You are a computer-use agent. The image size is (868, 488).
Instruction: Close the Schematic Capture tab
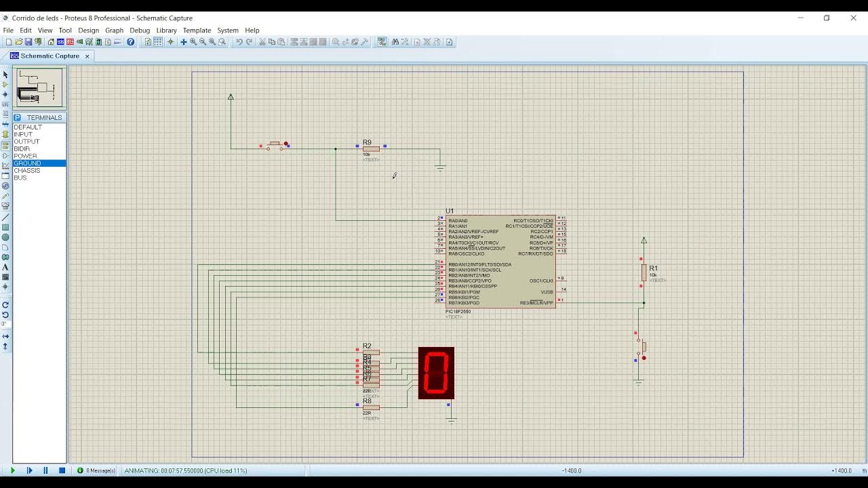pyautogui.click(x=87, y=56)
